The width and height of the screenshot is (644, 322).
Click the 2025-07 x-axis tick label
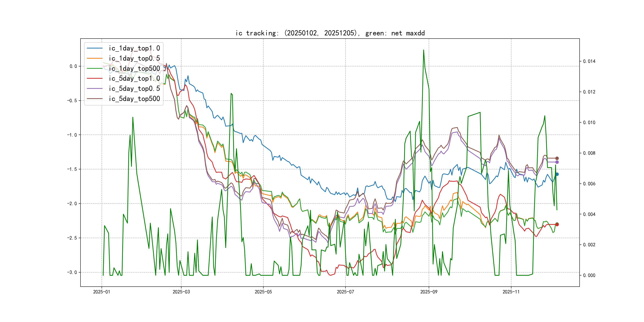pos(345,292)
